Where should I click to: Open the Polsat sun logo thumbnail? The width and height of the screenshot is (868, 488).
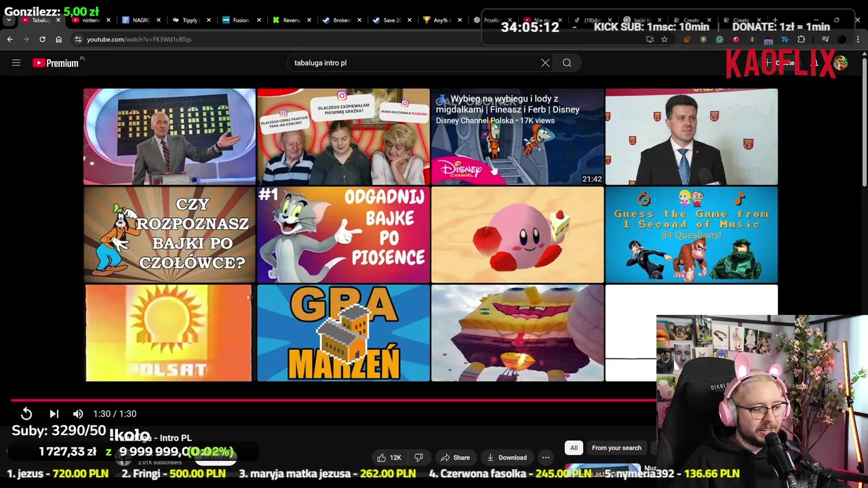[170, 333]
